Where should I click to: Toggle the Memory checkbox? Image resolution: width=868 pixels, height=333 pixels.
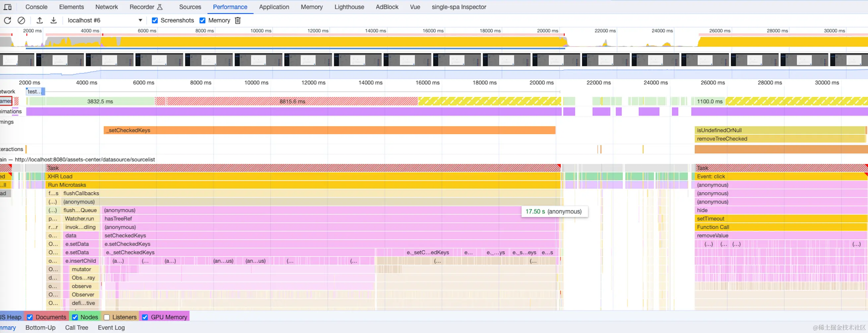pyautogui.click(x=203, y=21)
